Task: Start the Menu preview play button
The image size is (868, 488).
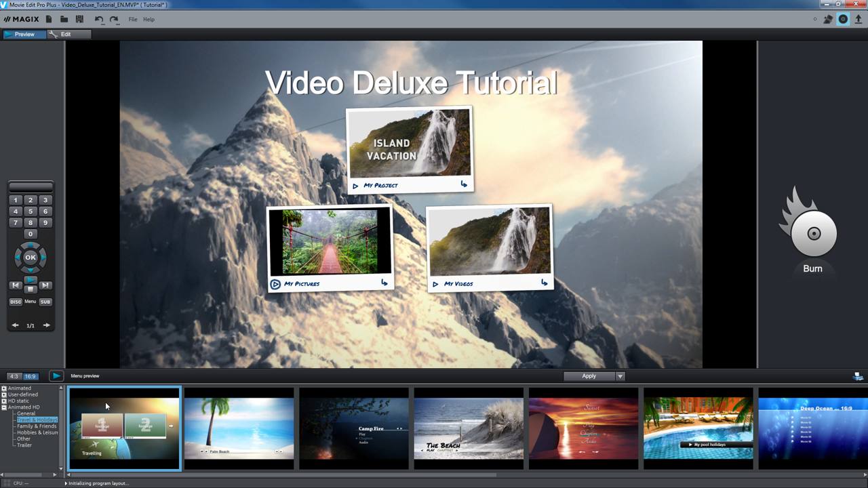Action: [56, 376]
